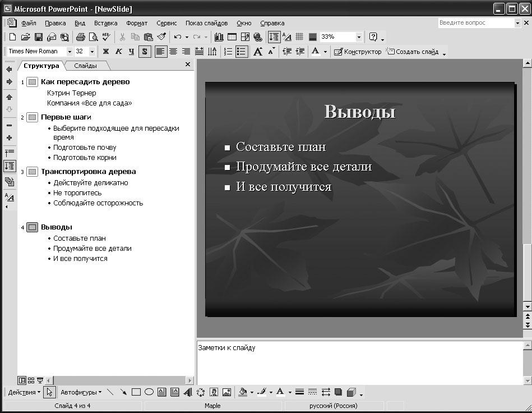Click the Конструктор button
Screen dimensions: 532x413
(x=358, y=52)
